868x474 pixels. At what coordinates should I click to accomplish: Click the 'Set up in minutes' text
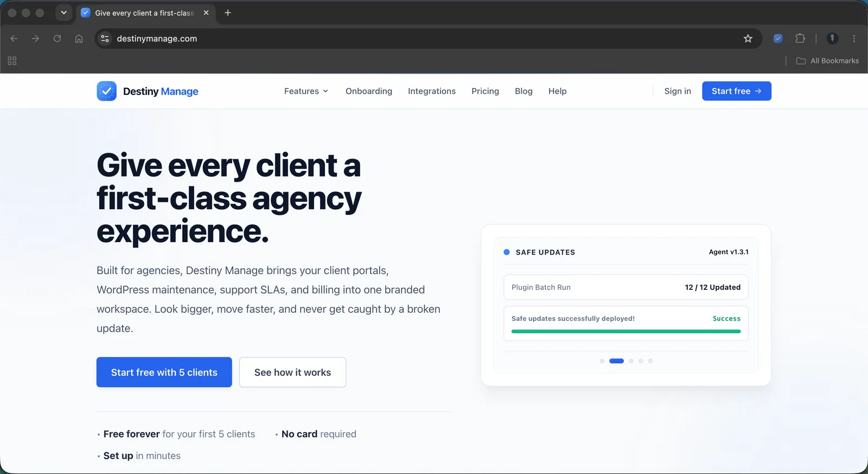click(142, 456)
